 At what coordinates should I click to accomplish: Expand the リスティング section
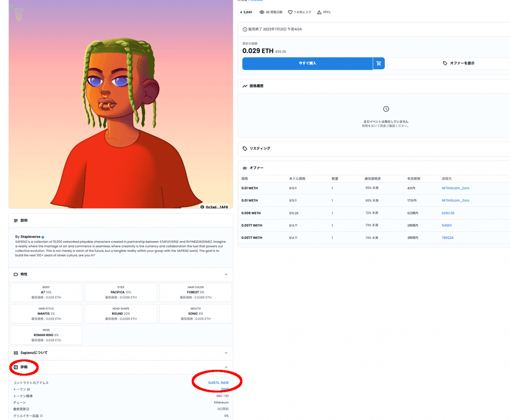374,149
